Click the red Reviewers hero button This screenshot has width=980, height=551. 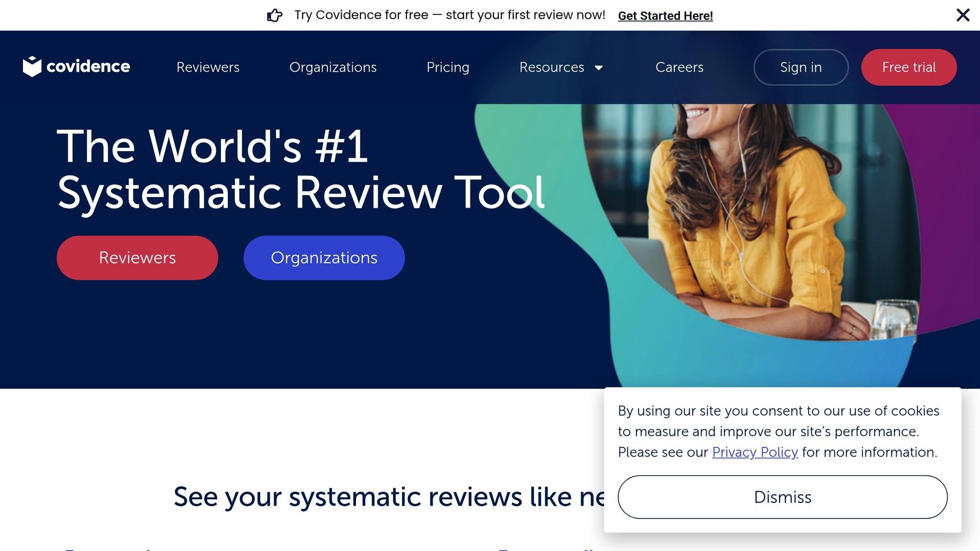click(x=137, y=258)
